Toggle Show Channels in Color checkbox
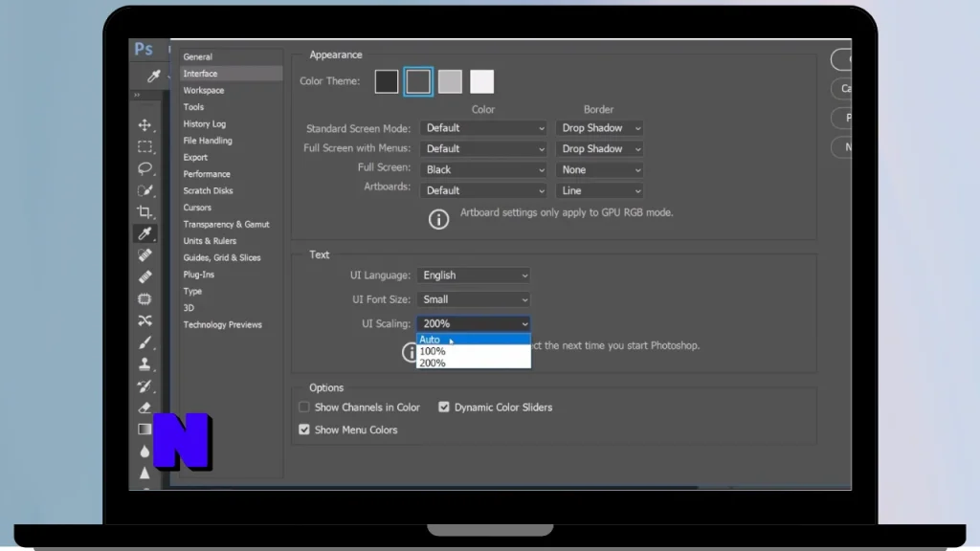The height and width of the screenshot is (551, 980). [x=304, y=408]
